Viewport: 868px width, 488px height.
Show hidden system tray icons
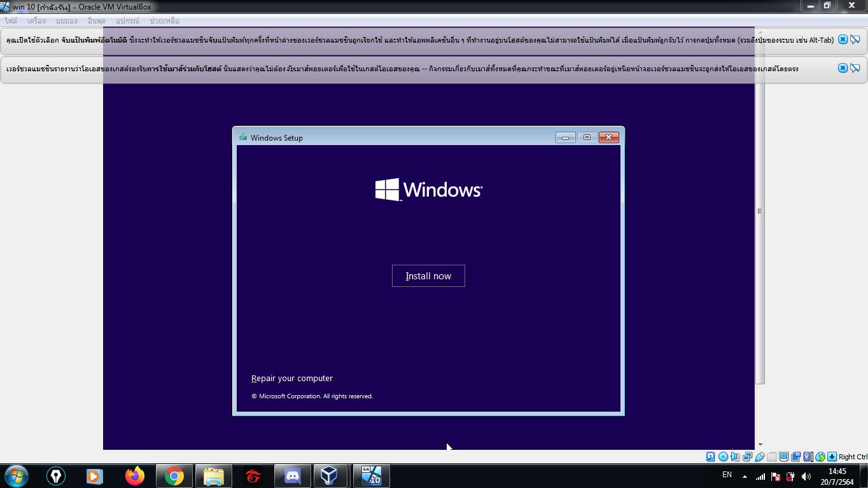(745, 477)
